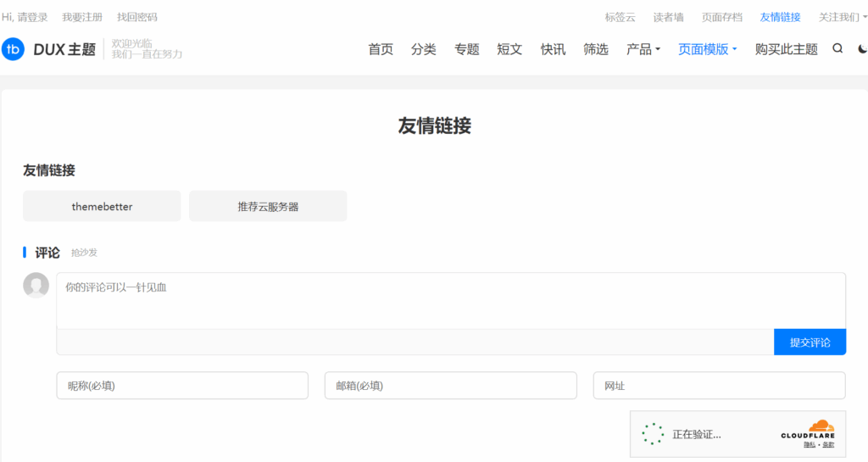Focus the comment text area
This screenshot has height=462, width=868.
point(450,300)
